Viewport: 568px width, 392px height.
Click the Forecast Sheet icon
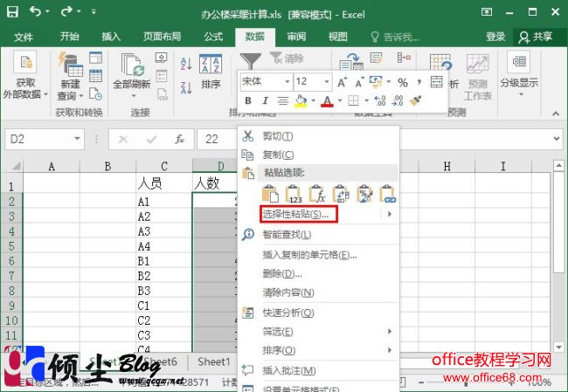point(477,65)
